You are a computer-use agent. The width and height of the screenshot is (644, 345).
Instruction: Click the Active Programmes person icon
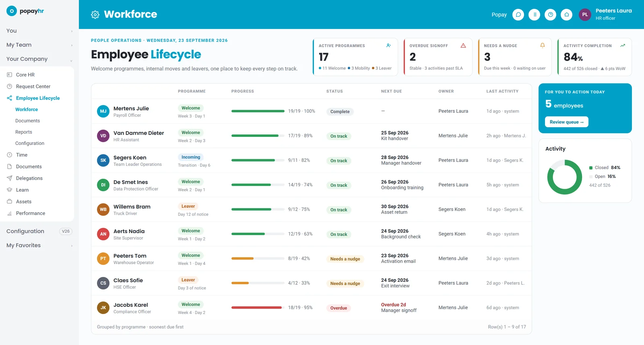point(388,45)
